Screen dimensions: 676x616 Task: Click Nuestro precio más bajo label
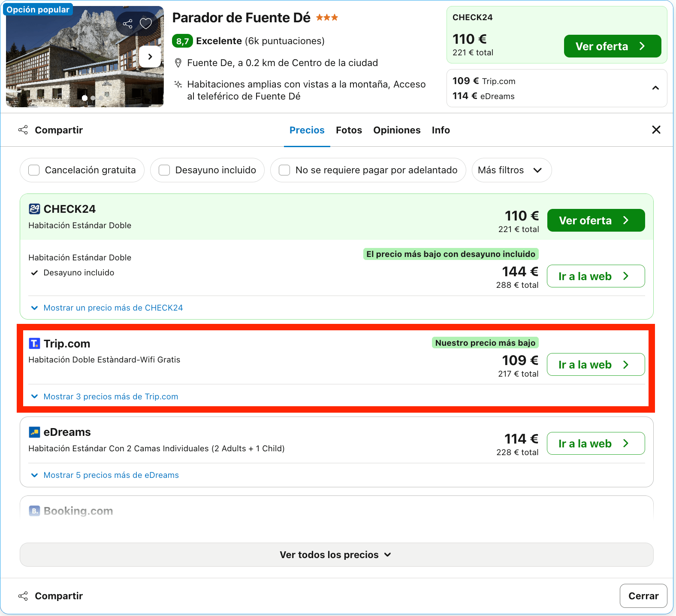[485, 343]
